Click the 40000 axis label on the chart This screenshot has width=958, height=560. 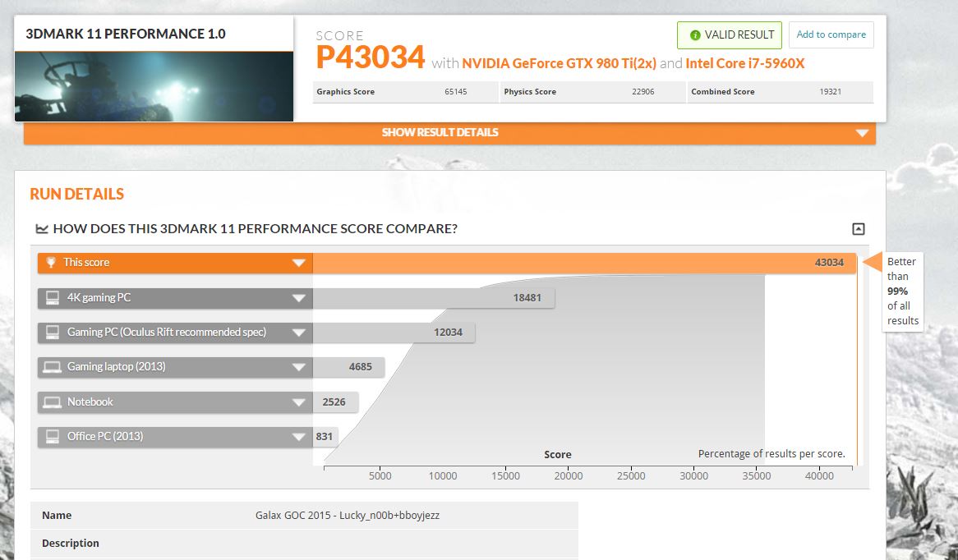tap(819, 475)
